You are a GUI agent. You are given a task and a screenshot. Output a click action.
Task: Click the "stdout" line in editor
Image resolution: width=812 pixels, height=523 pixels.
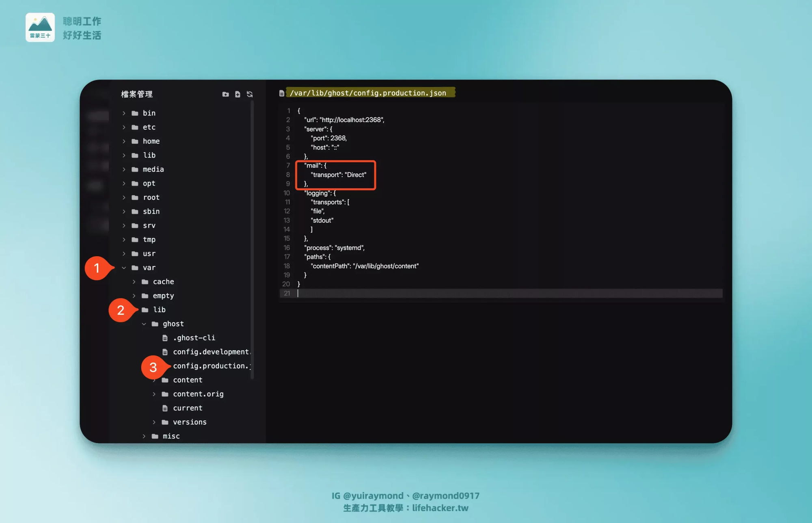pyautogui.click(x=322, y=220)
